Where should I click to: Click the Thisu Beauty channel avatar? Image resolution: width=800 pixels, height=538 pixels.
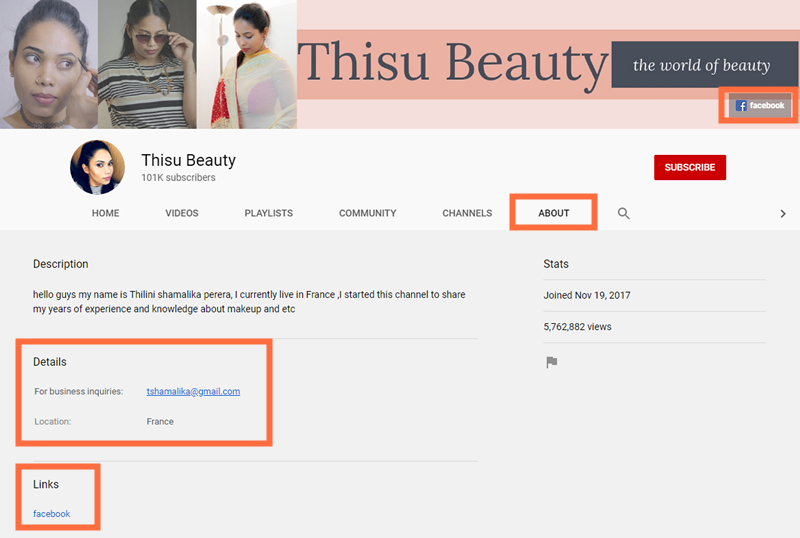point(97,167)
